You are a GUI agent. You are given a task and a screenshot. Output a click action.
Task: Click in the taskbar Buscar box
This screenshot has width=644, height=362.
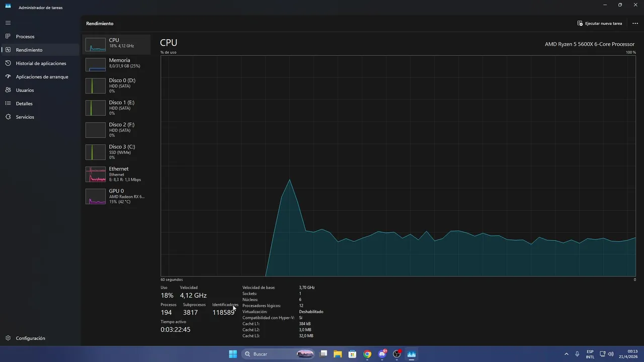click(x=278, y=354)
